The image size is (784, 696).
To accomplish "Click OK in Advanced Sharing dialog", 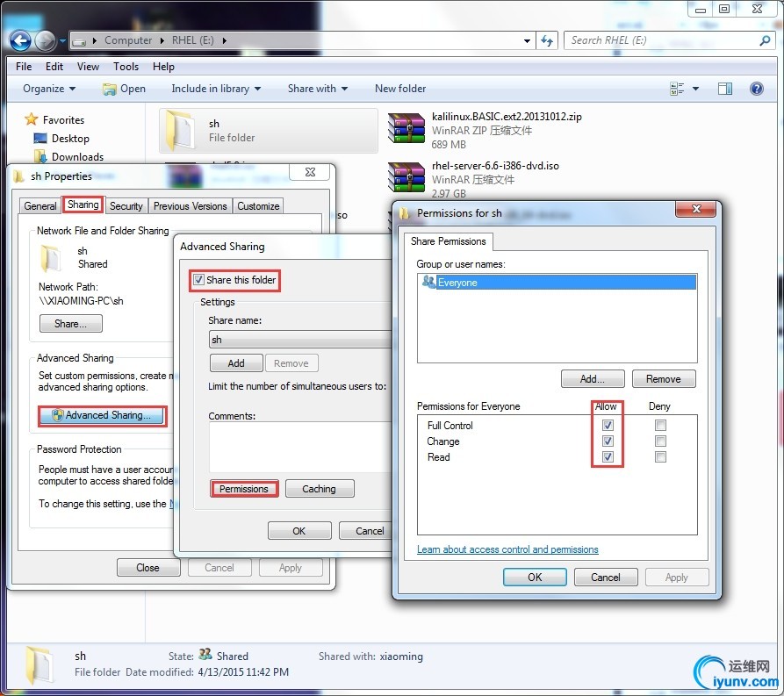I will click(x=299, y=530).
